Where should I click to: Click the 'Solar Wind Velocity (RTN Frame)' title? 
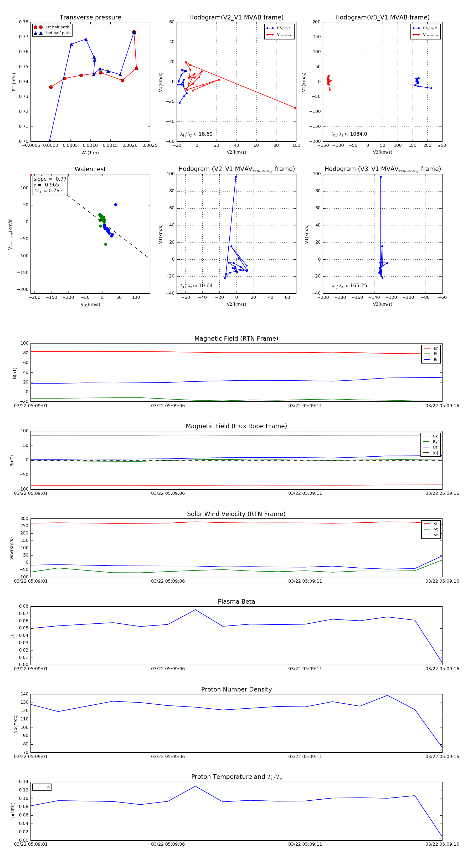(236, 514)
